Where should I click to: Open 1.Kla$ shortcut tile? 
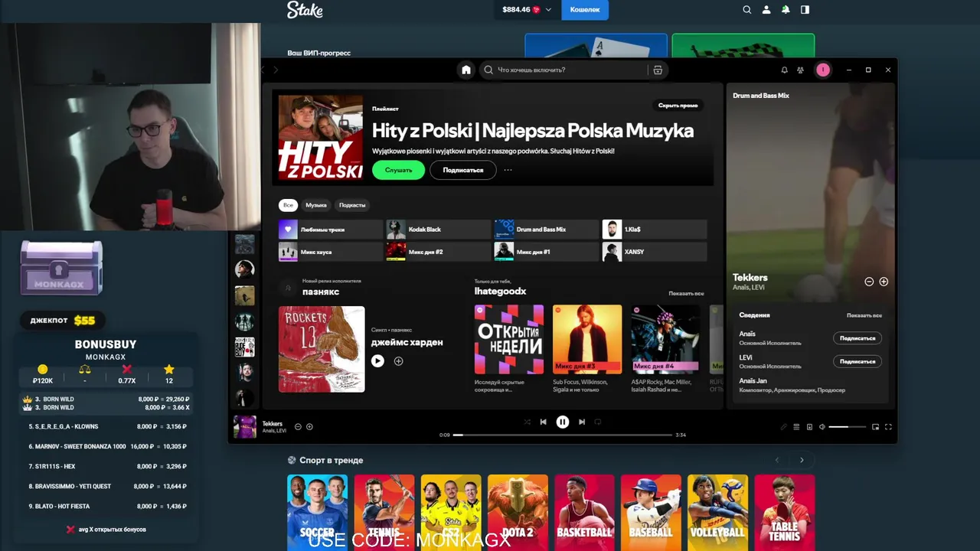pyautogui.click(x=655, y=230)
